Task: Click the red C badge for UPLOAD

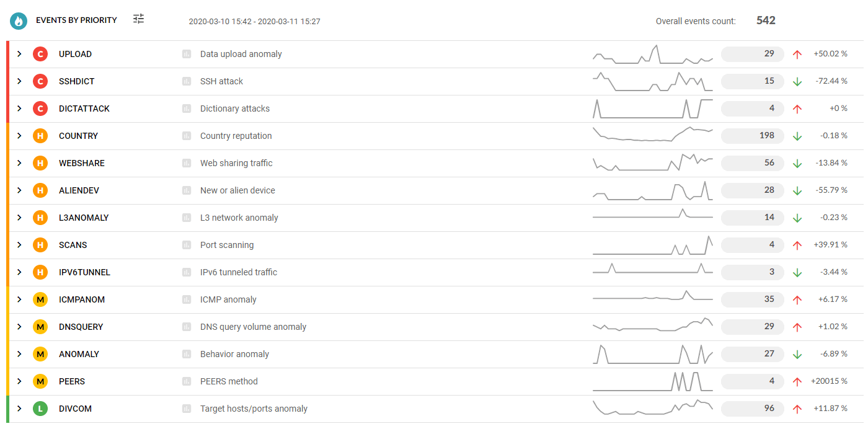Action: [x=40, y=55]
